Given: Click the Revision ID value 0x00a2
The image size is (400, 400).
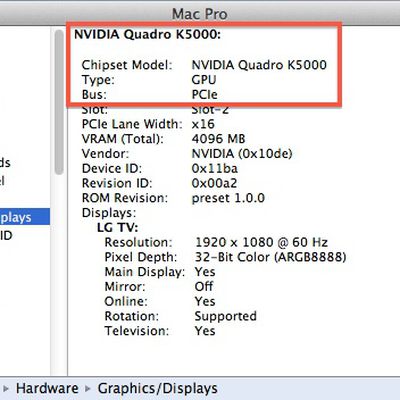Looking at the screenshot, I should 214,183.
